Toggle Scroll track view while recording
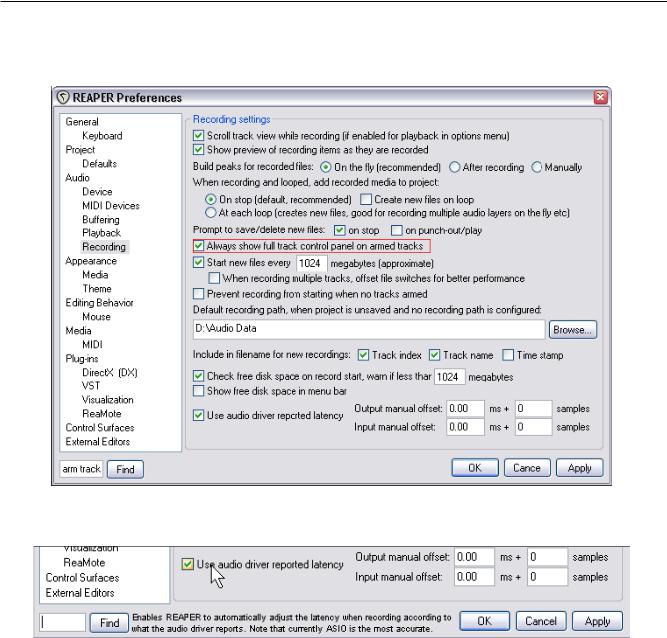The height and width of the screenshot is (638, 667). click(x=198, y=136)
